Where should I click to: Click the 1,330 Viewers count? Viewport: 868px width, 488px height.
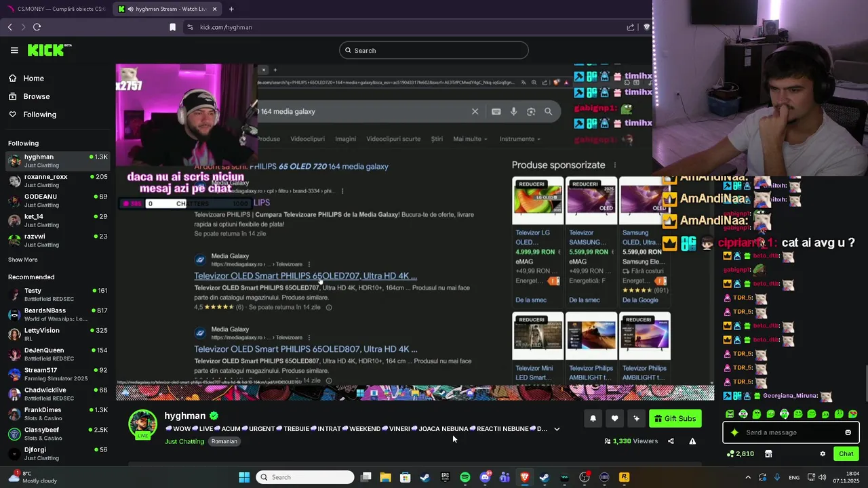click(631, 441)
